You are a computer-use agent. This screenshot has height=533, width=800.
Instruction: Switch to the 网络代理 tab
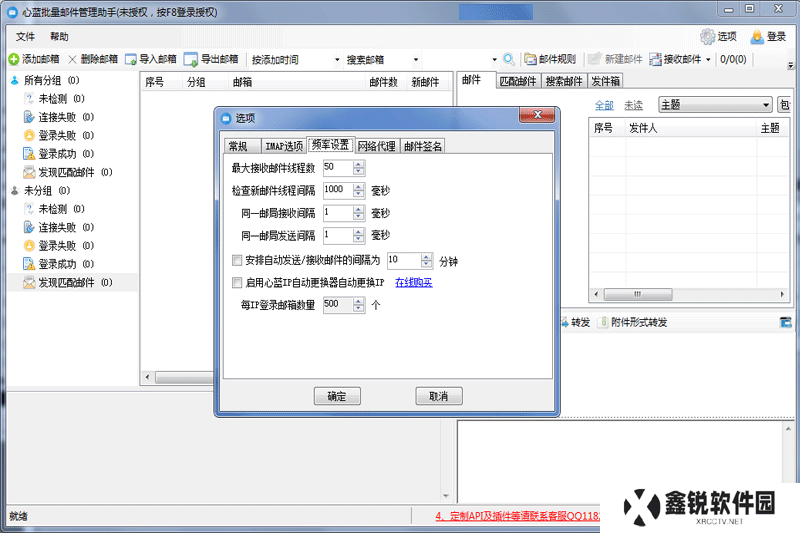pos(377,146)
